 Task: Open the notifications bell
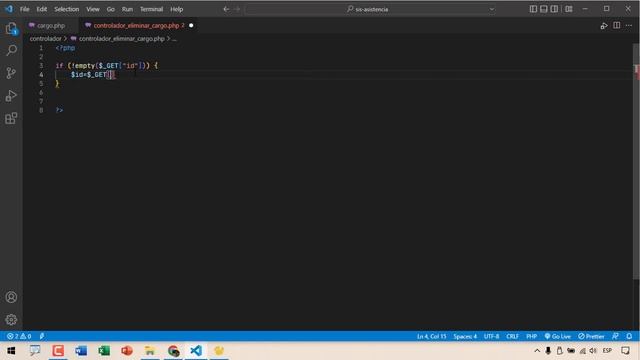point(629,336)
